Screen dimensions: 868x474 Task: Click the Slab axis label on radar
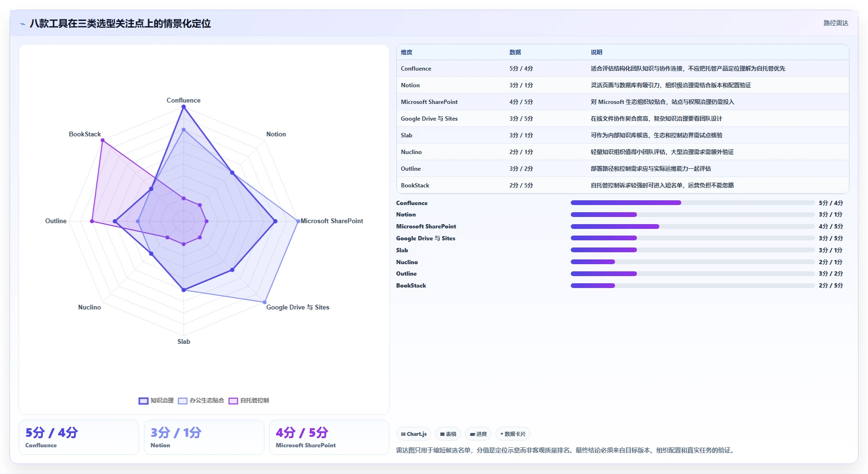click(184, 342)
